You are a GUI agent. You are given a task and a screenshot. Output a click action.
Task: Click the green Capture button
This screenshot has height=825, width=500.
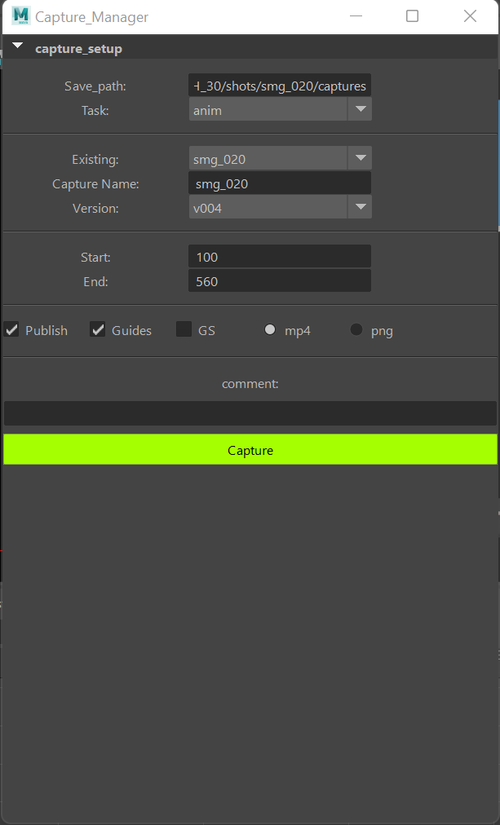(x=250, y=450)
